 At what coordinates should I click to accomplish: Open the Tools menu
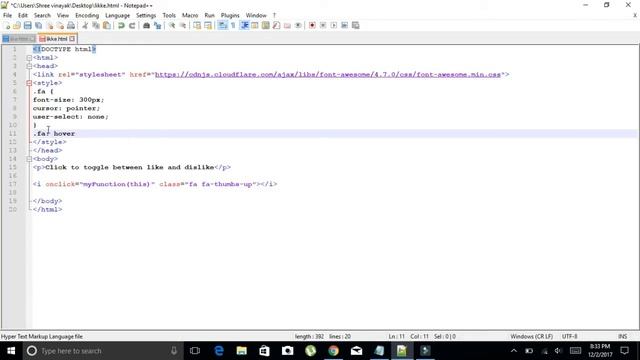click(169, 15)
